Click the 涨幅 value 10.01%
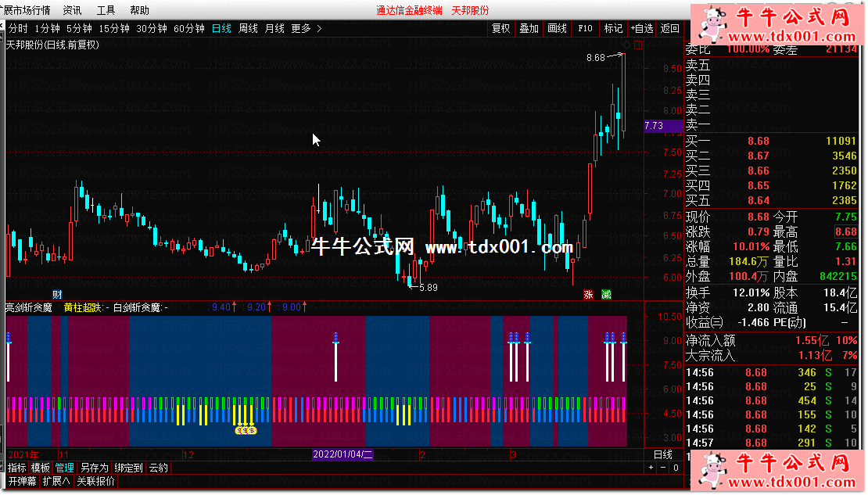The height and width of the screenshot is (495, 868). (x=751, y=246)
